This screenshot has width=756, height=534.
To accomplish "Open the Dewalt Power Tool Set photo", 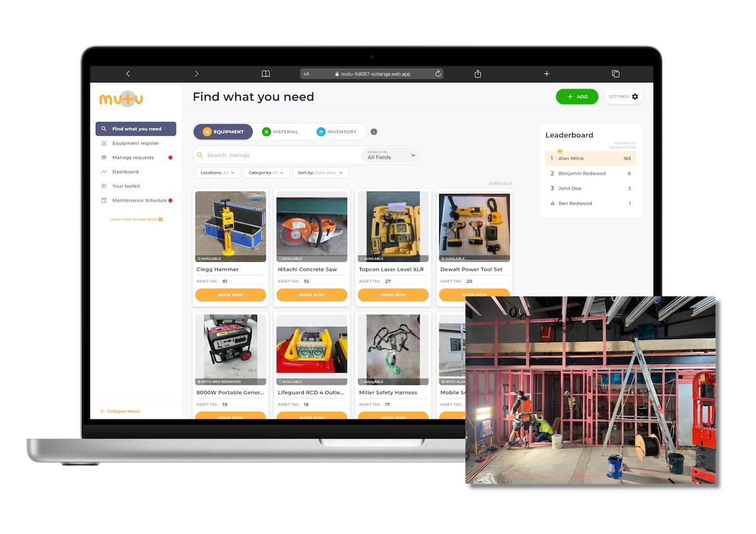I will click(x=474, y=227).
